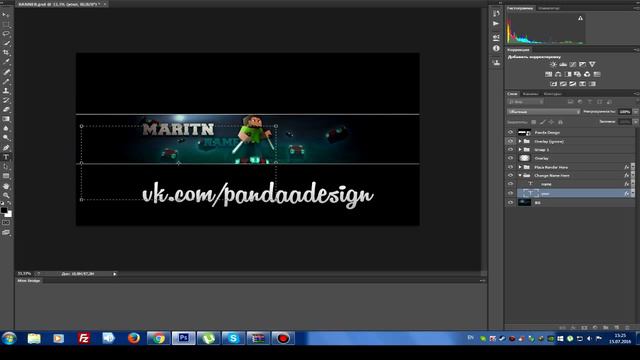The image size is (640, 360).
Task: Open the layer fill slider arrow
Action: point(636,122)
